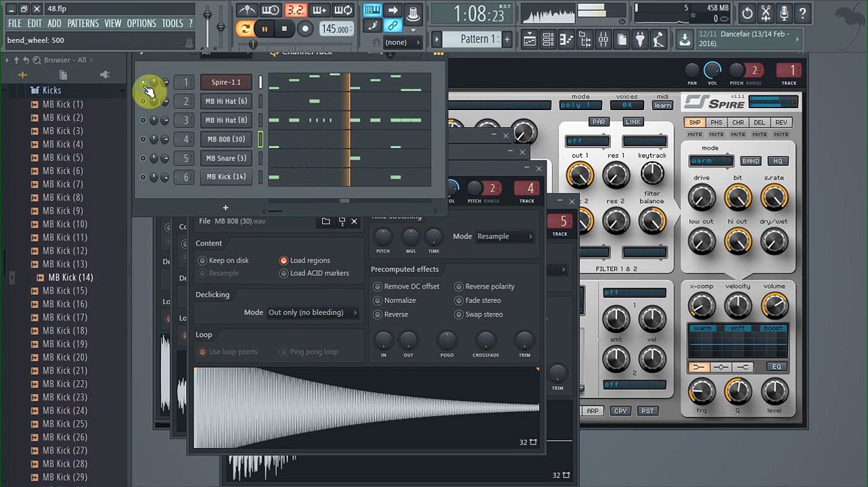This screenshot has width=868, height=487.
Task: Pause playback with the pause button
Action: [265, 28]
